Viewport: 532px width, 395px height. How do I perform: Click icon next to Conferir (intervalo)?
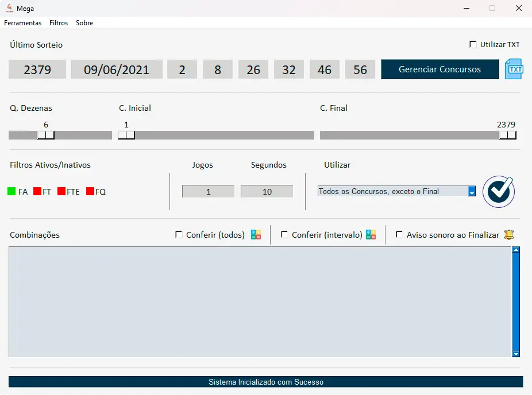[x=371, y=235]
